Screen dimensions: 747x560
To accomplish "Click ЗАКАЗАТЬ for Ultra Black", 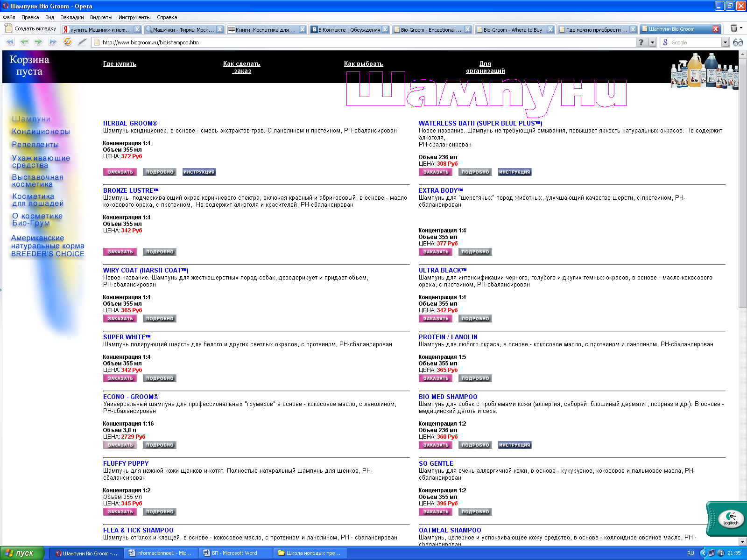I will tap(436, 319).
